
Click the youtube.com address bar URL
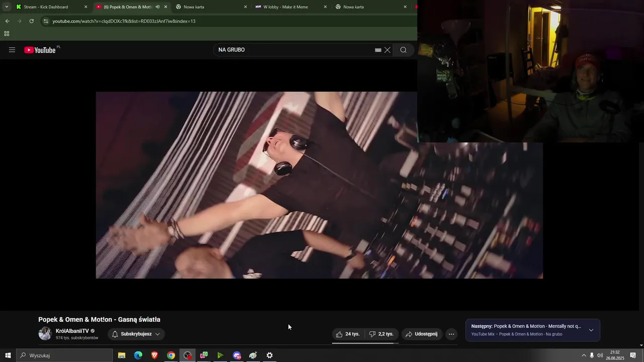[124, 21]
